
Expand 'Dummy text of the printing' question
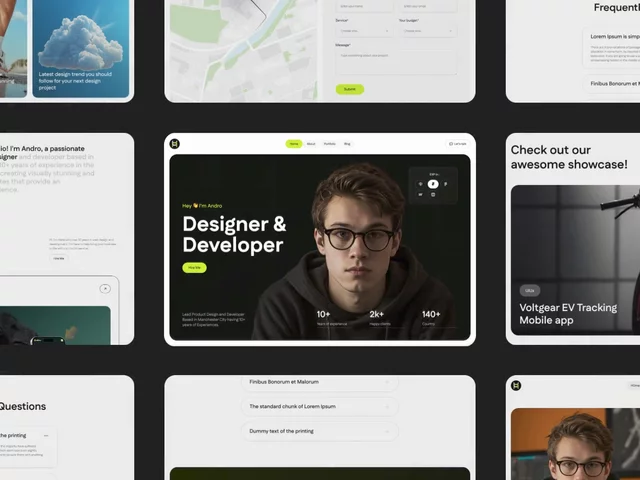tap(320, 431)
